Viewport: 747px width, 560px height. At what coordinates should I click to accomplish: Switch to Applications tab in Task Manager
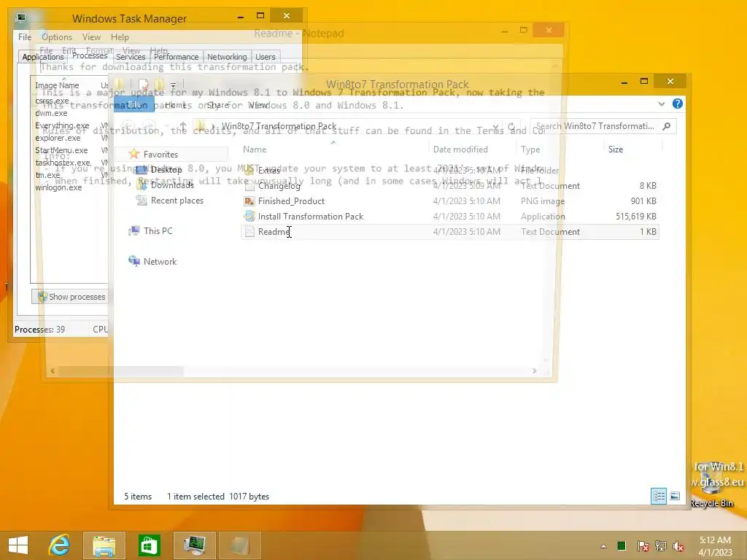(x=43, y=57)
